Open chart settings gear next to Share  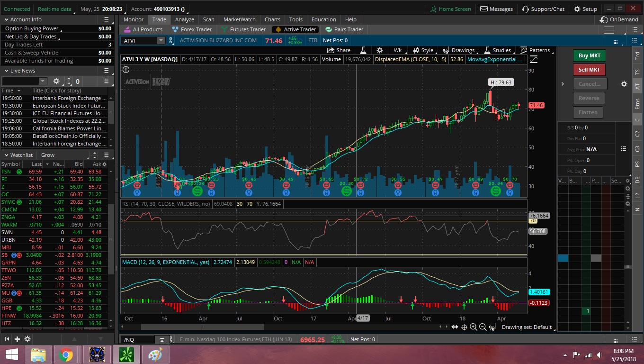coord(379,50)
